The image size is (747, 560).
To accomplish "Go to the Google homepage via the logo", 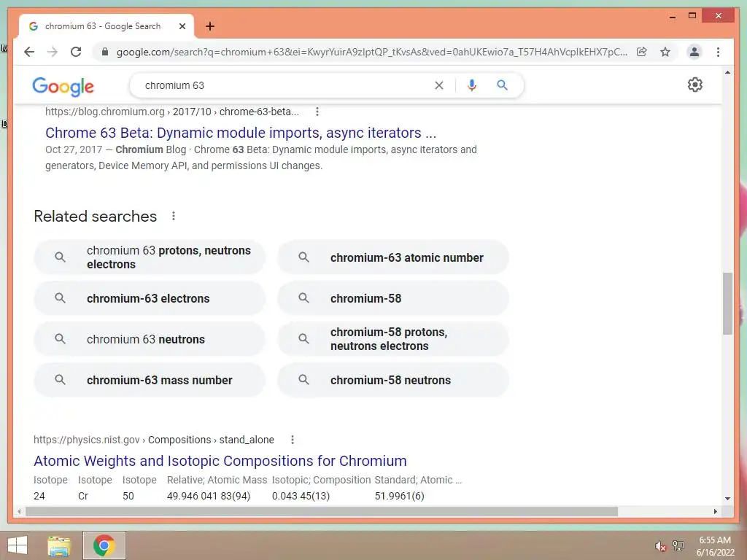I will tap(63, 86).
